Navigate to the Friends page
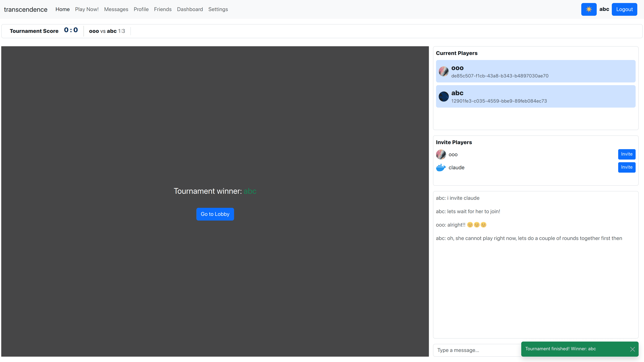This screenshot has height=362, width=644. (163, 9)
